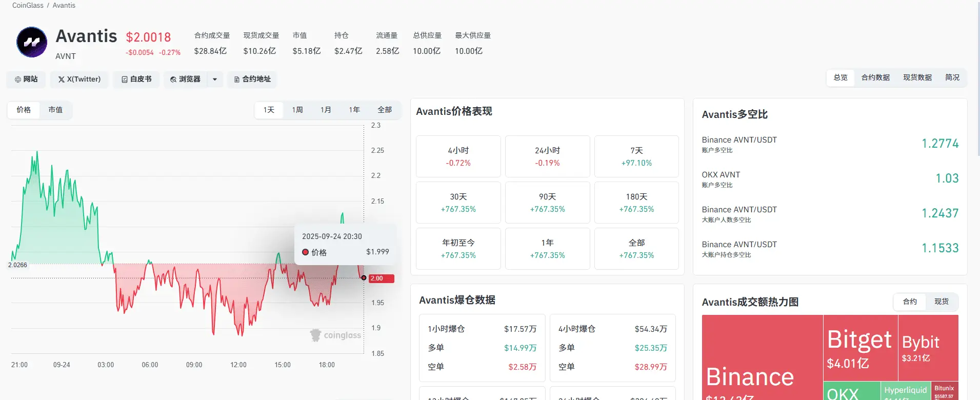Click the Bitget $4.01亿 heatmap block
The height and width of the screenshot is (400, 980).
click(x=861, y=348)
